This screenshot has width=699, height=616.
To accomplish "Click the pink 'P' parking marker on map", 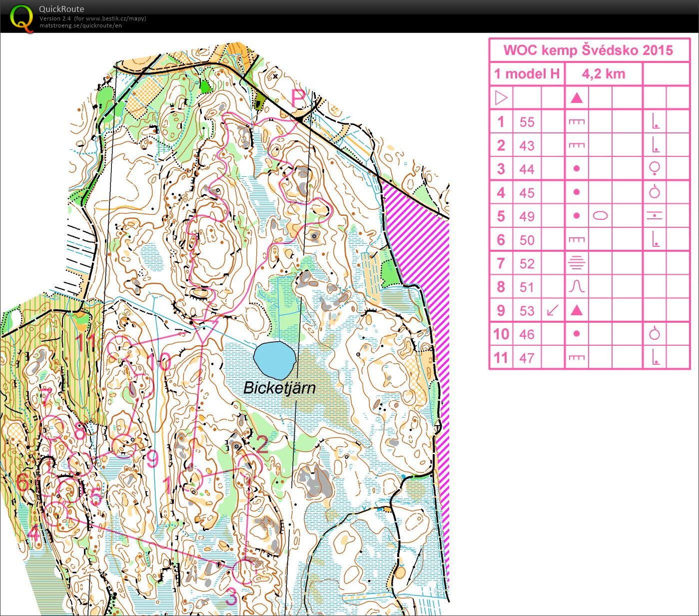I will point(298,98).
